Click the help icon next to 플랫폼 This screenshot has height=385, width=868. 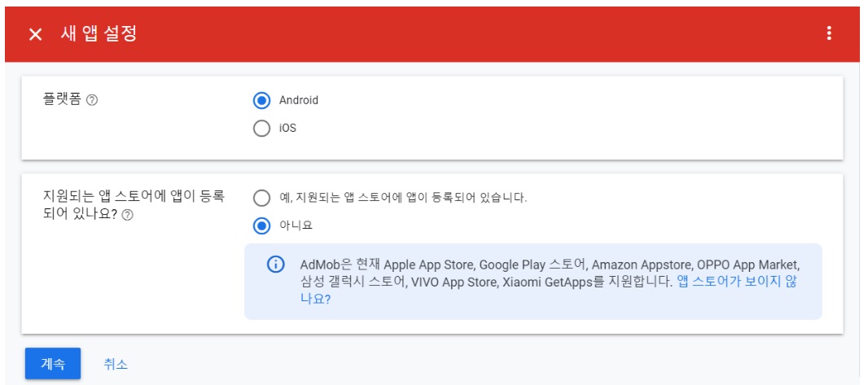tap(93, 100)
